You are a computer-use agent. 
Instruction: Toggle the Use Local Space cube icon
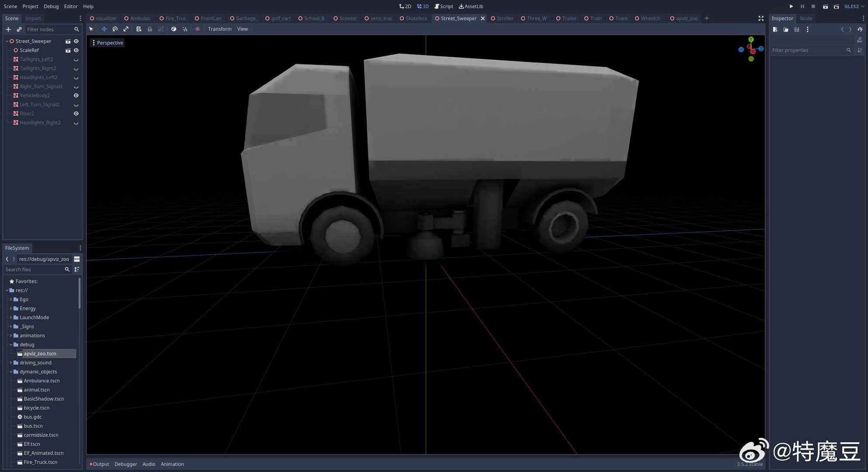(174, 29)
